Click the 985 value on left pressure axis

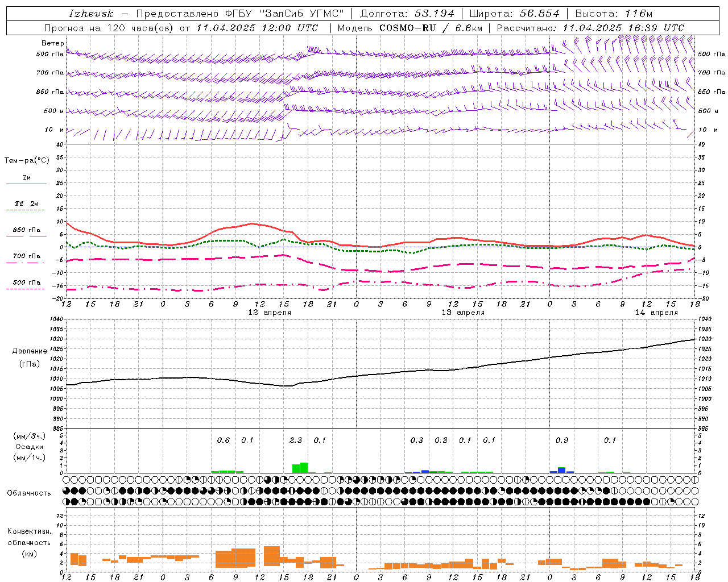tap(57, 429)
